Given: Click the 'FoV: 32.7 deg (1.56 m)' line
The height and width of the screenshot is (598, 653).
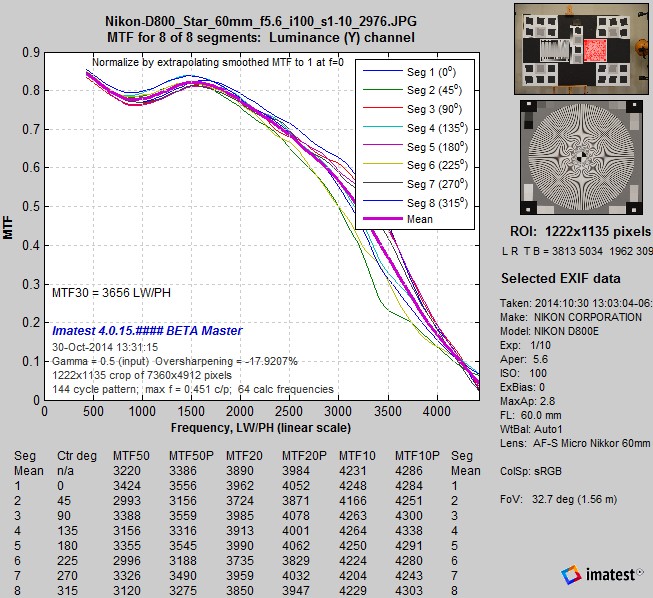Looking at the screenshot, I should [558, 499].
